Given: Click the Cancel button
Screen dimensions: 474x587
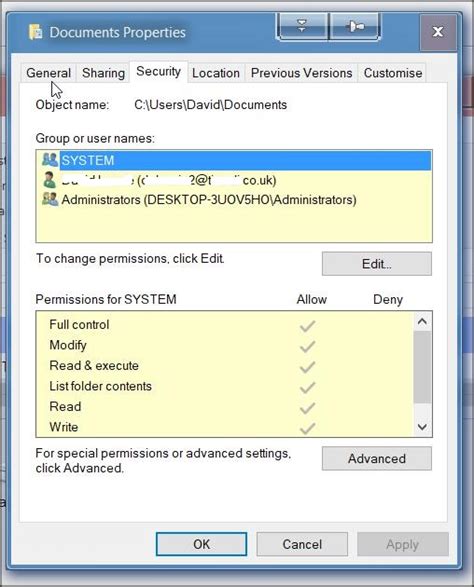Looking at the screenshot, I should (302, 544).
